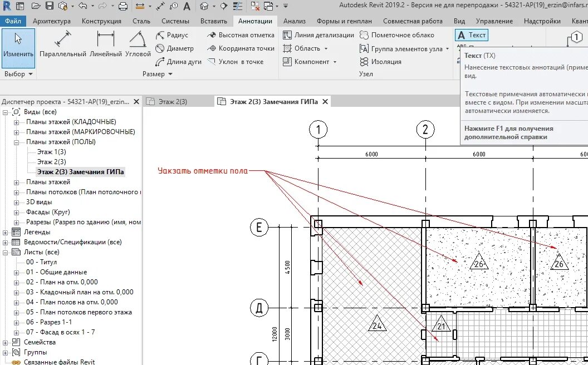The height and width of the screenshot is (365, 588).
Task: Switch to the Этаж 2(3) view tab
Action: point(173,102)
